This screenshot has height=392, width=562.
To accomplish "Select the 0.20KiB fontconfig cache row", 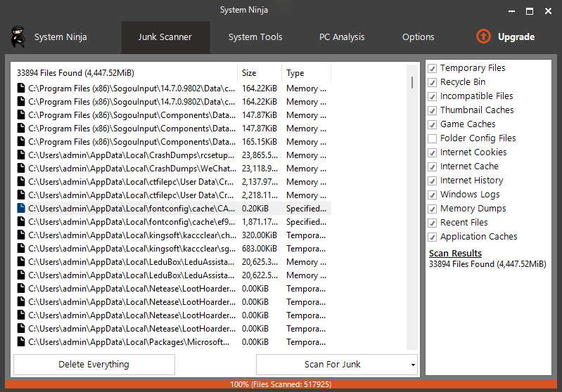I will click(x=174, y=209).
